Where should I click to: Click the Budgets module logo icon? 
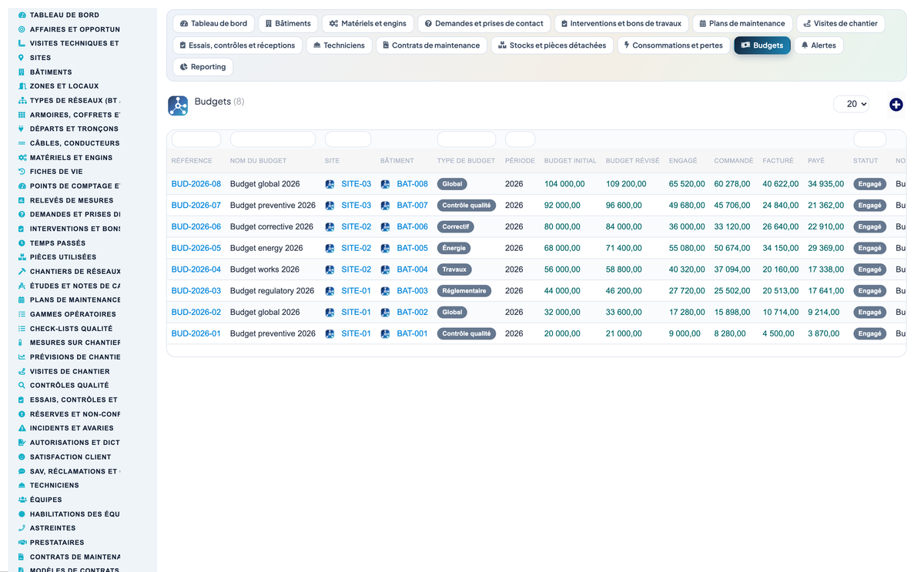(x=178, y=105)
